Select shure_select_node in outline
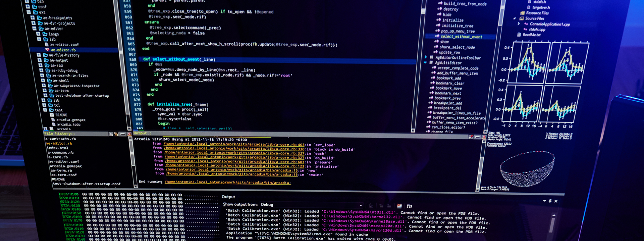The width and height of the screenshot is (644, 241). pos(457,47)
